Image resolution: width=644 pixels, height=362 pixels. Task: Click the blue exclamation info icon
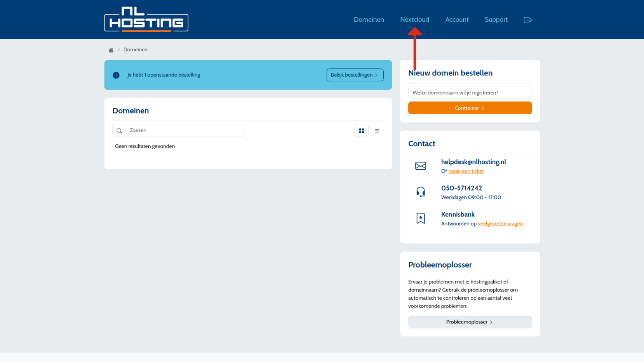(116, 75)
